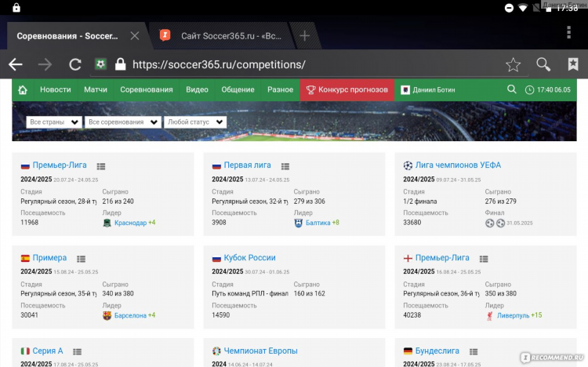Reload the page with the refresh icon

(x=75, y=64)
